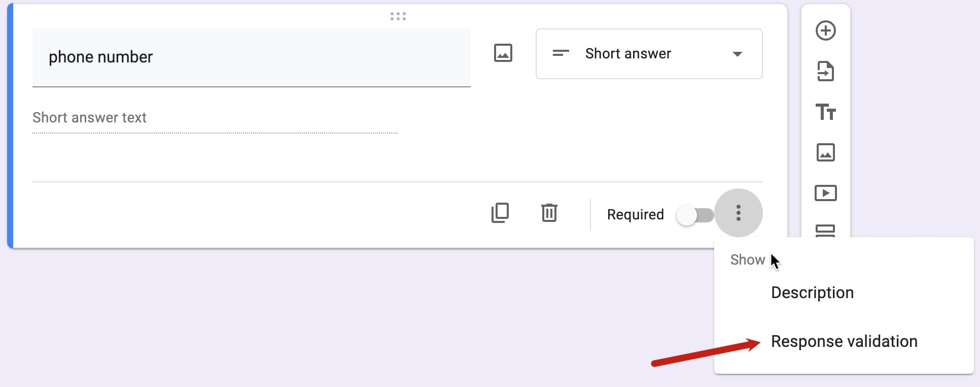Add a title and description block

[x=826, y=112]
